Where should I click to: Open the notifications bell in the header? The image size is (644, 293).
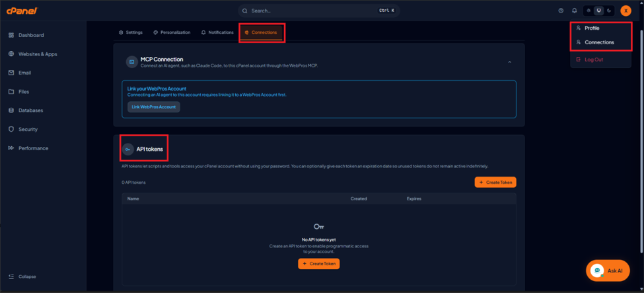point(574,11)
